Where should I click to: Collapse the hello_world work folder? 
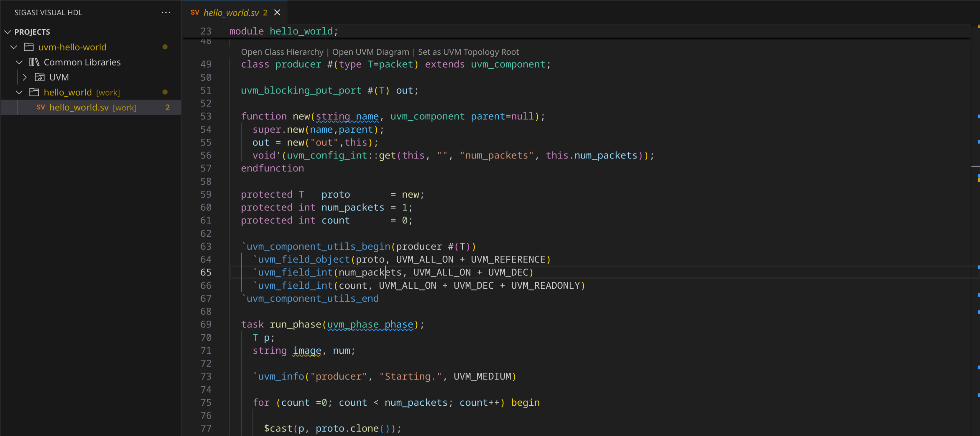click(19, 92)
